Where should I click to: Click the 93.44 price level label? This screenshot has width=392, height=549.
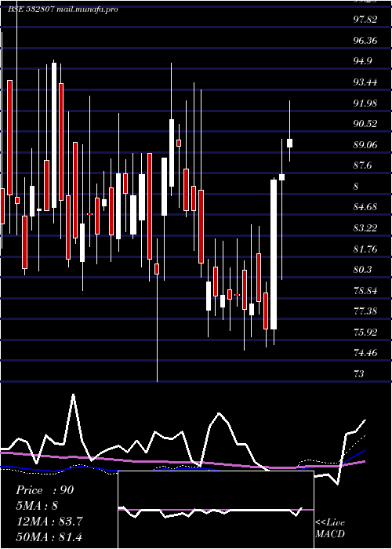pos(365,82)
